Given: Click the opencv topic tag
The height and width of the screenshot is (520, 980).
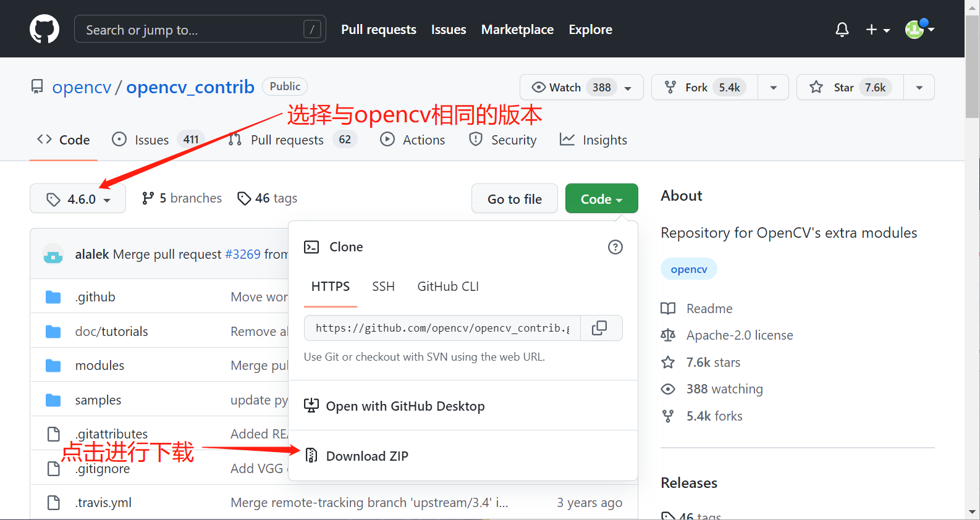Looking at the screenshot, I should (689, 269).
